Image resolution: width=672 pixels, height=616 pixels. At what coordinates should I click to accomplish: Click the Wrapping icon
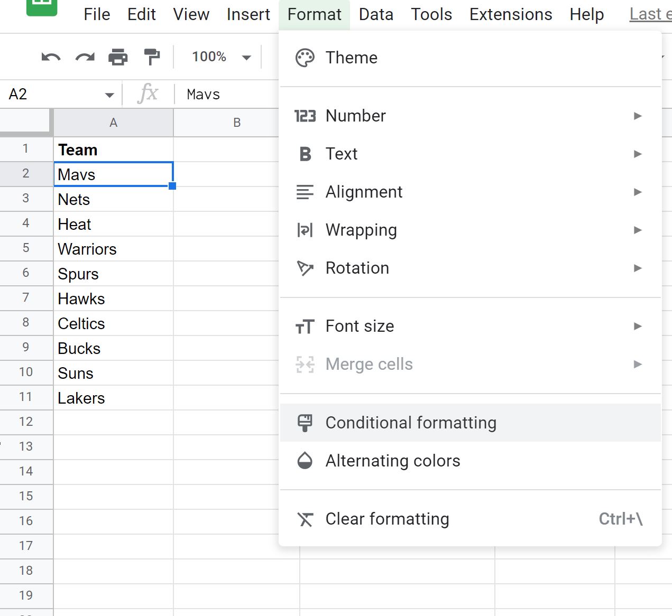point(305,230)
